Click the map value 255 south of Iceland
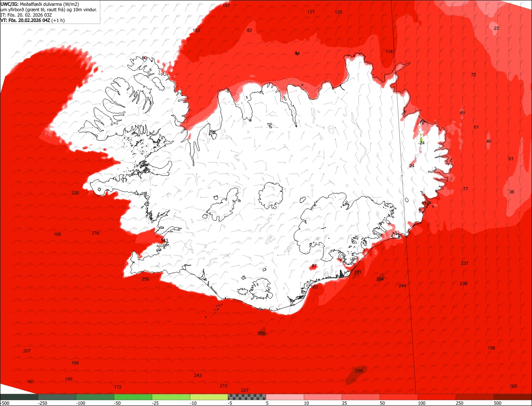Viewport: 532px width, 406px height. (261, 333)
